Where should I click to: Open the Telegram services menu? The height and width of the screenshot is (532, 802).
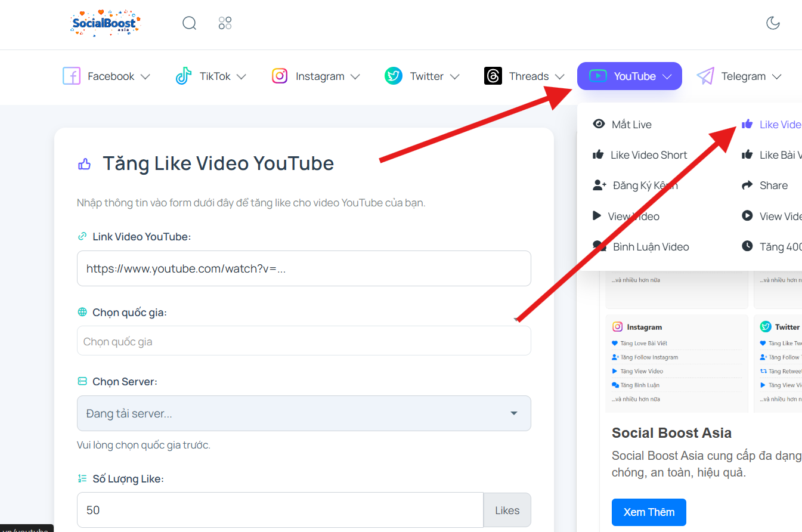coord(739,76)
